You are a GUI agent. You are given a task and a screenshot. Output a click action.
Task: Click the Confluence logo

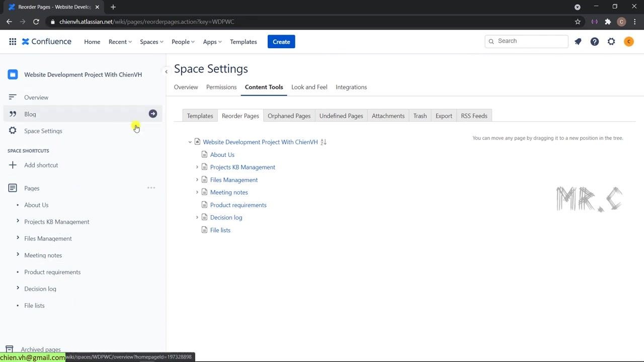(47, 42)
